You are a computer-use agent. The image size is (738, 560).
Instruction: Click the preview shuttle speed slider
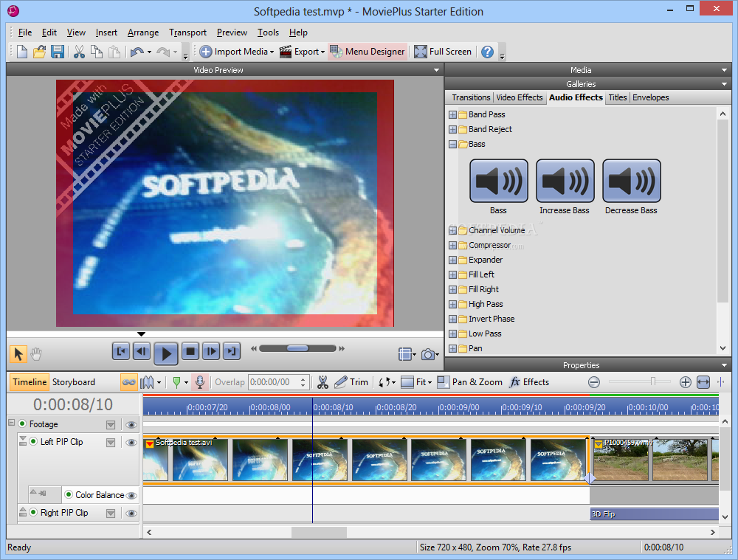click(297, 349)
